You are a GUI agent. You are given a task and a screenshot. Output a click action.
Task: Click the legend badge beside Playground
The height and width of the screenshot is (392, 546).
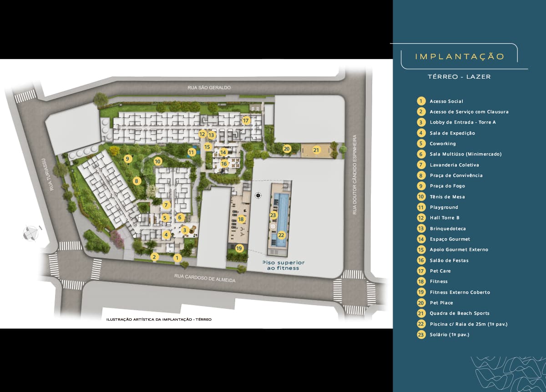click(x=422, y=207)
